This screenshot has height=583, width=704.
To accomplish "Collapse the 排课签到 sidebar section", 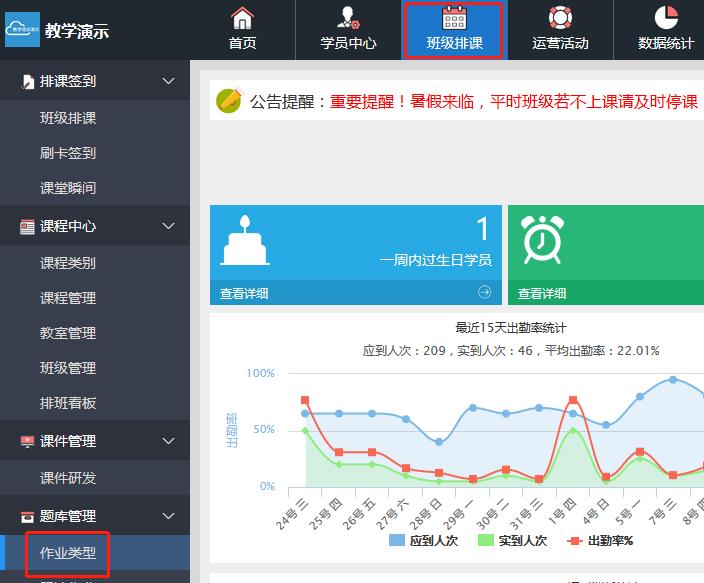I will [168, 81].
